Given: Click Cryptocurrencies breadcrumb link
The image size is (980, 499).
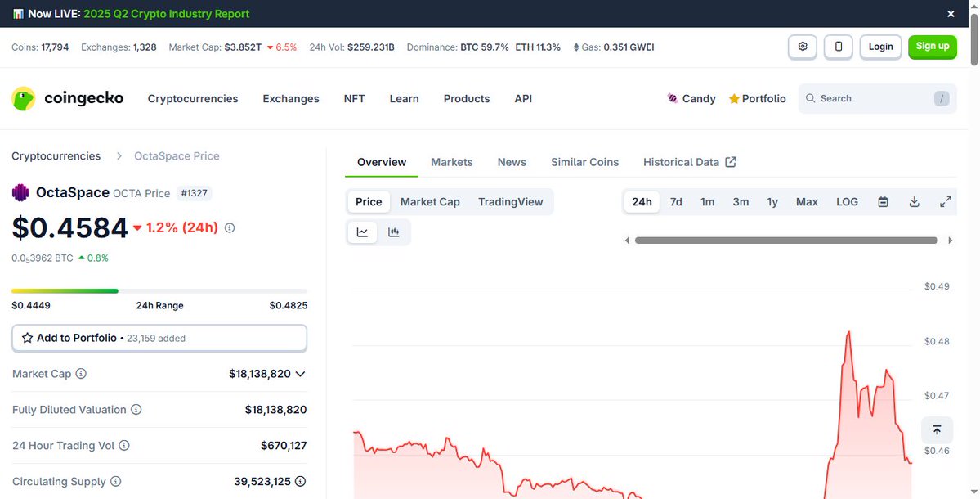Looking at the screenshot, I should pos(56,155).
